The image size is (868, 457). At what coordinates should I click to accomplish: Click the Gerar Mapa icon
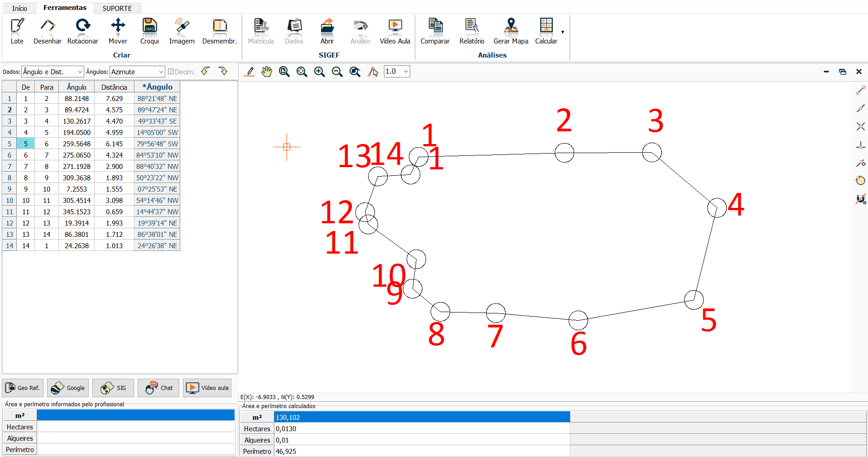point(510,31)
